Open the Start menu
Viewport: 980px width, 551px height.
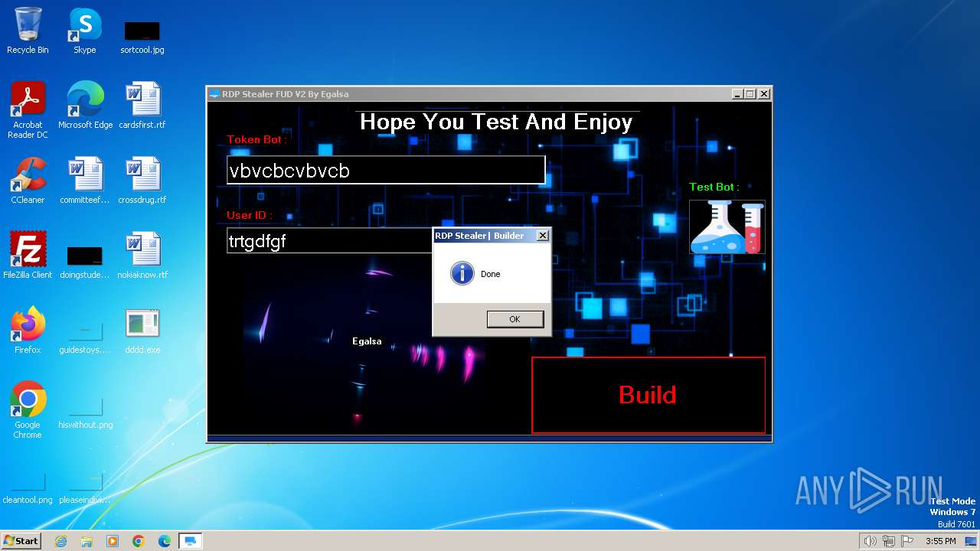tap(21, 540)
